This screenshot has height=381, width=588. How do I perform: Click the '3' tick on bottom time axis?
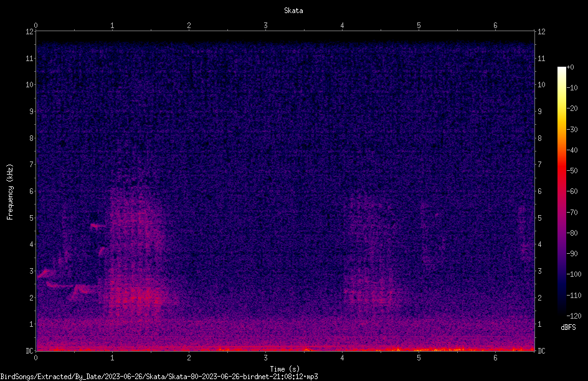pos(265,358)
